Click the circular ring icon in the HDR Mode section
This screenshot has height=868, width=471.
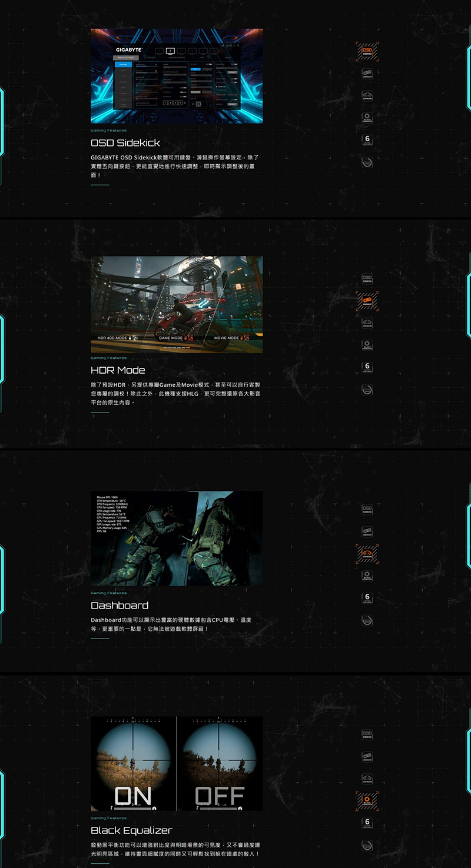point(367,389)
